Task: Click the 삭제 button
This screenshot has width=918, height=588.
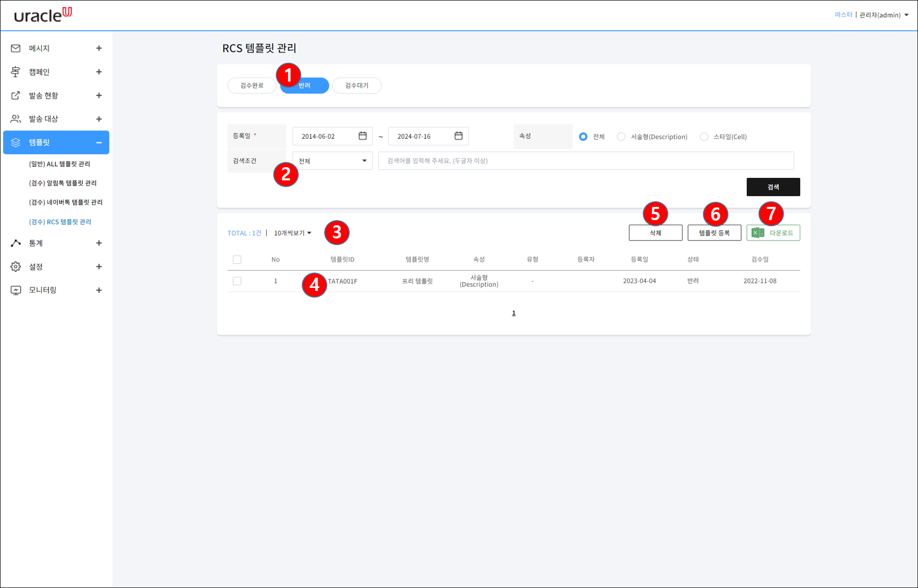Action: (x=655, y=233)
